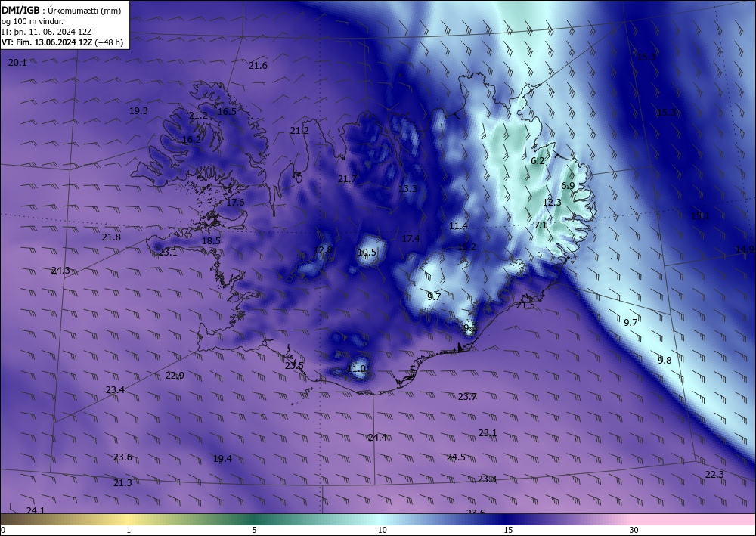Click the 'IT: þri. 11. 06. 2024 12Z' line
The height and width of the screenshot is (536, 756).
[46, 32]
